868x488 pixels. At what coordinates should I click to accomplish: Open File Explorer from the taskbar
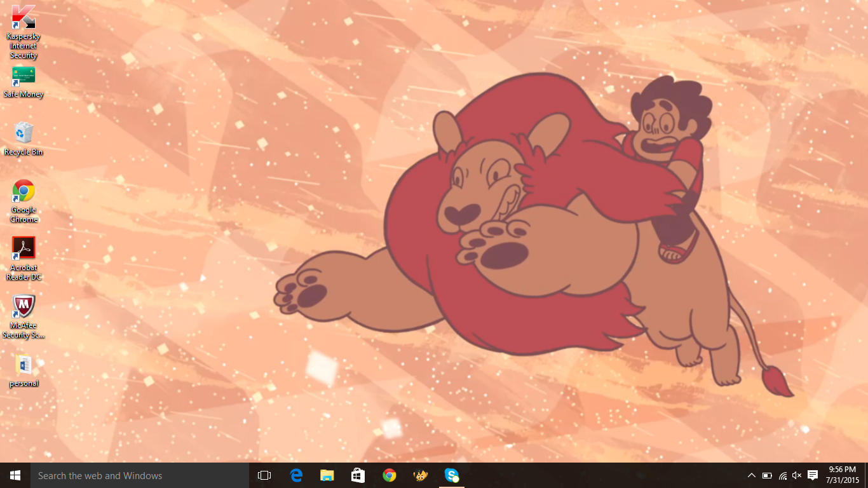click(x=327, y=475)
